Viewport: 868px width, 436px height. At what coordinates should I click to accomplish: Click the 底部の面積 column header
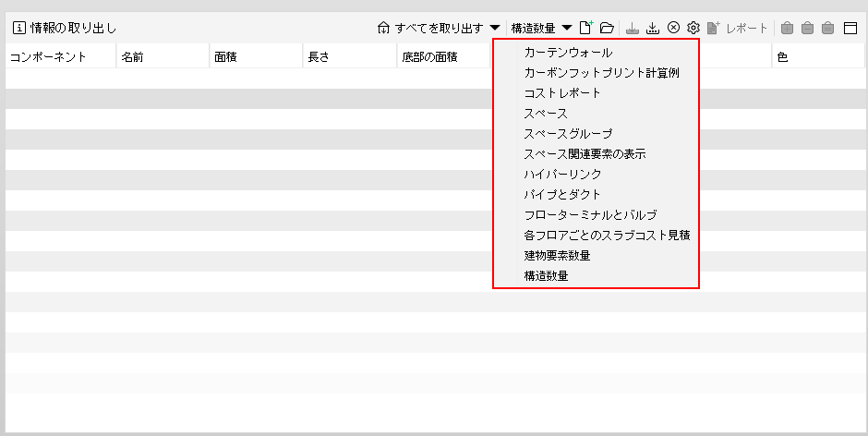(444, 56)
